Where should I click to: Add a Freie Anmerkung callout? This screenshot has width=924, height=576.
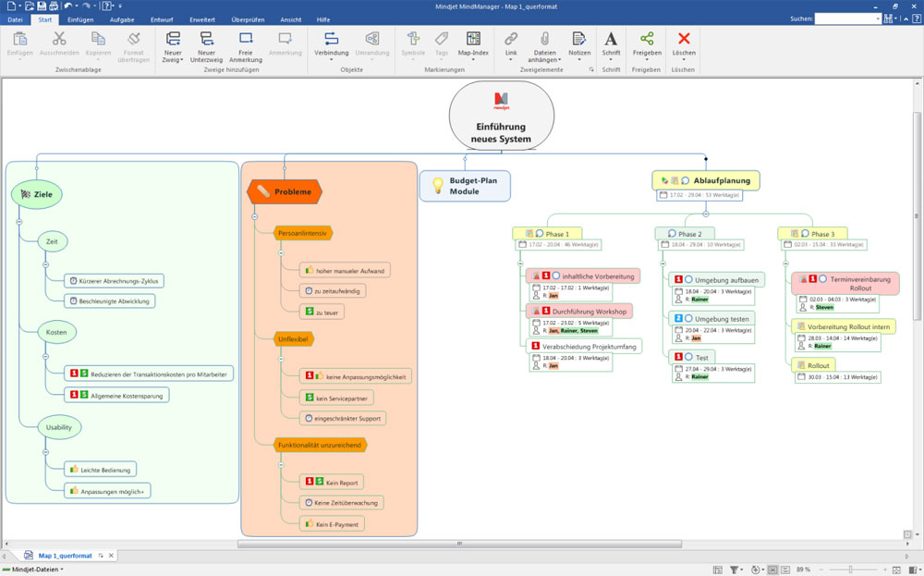(x=246, y=39)
